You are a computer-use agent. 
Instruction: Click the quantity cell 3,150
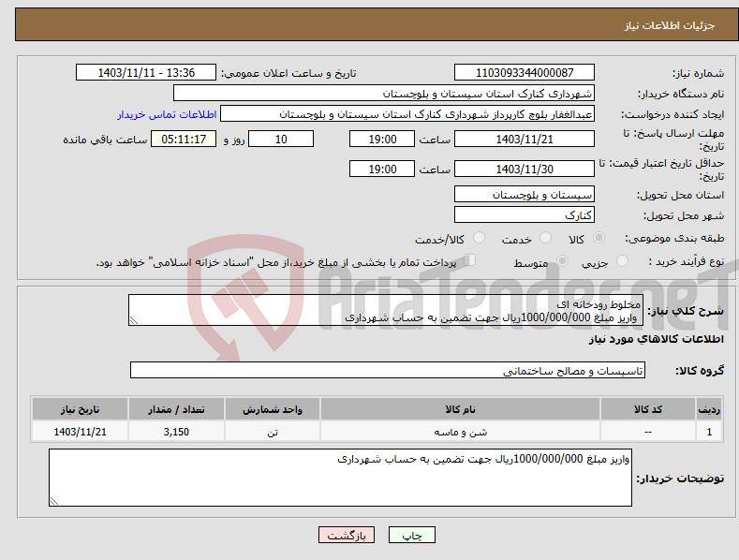[x=176, y=432]
